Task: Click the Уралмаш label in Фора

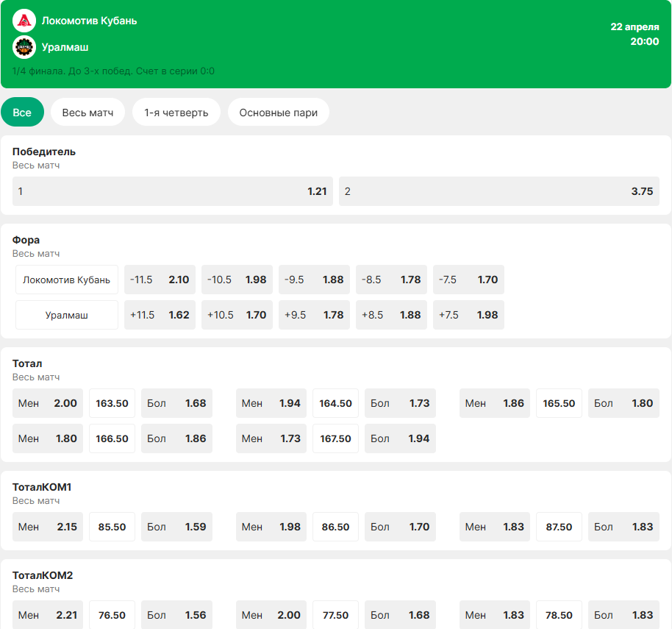Action: 67,315
